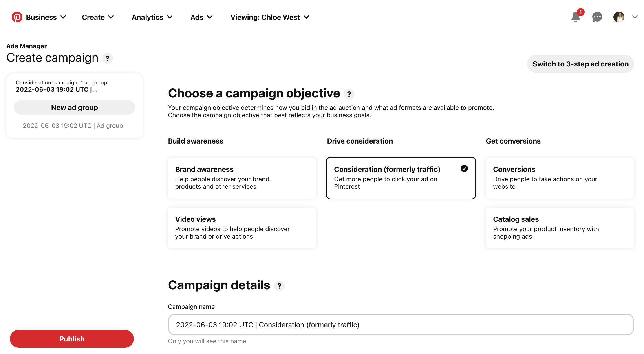Click the campaign name input field
This screenshot has height=354, width=644.
click(x=401, y=324)
